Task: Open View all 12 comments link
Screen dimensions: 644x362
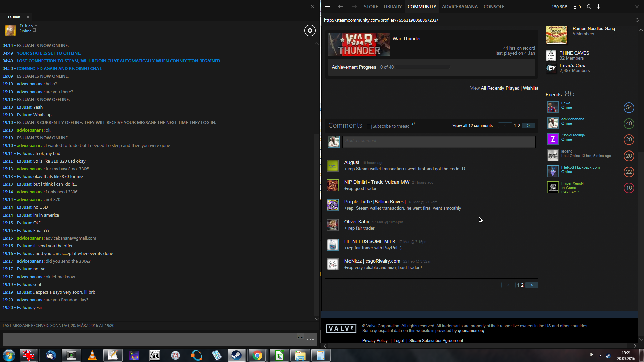Action: tap(472, 126)
